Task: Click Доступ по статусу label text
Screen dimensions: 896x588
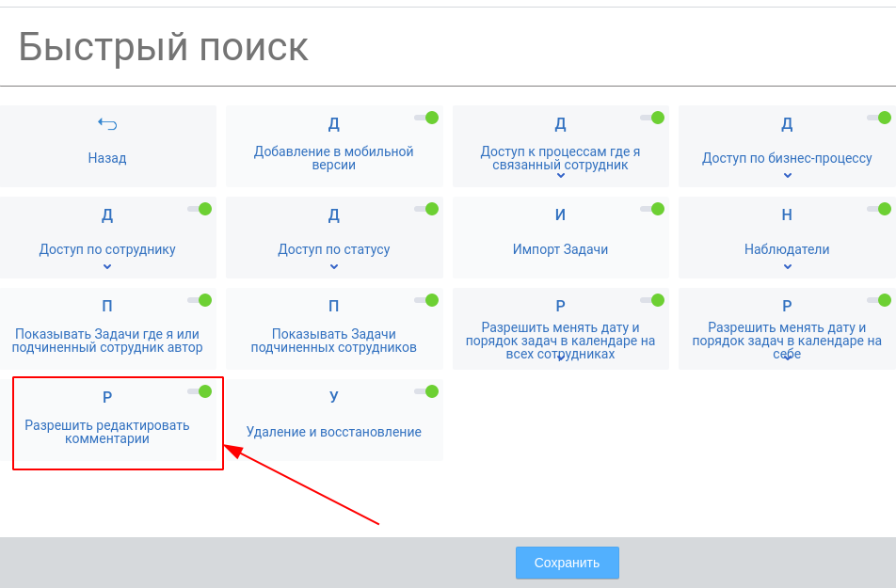Action: point(334,249)
